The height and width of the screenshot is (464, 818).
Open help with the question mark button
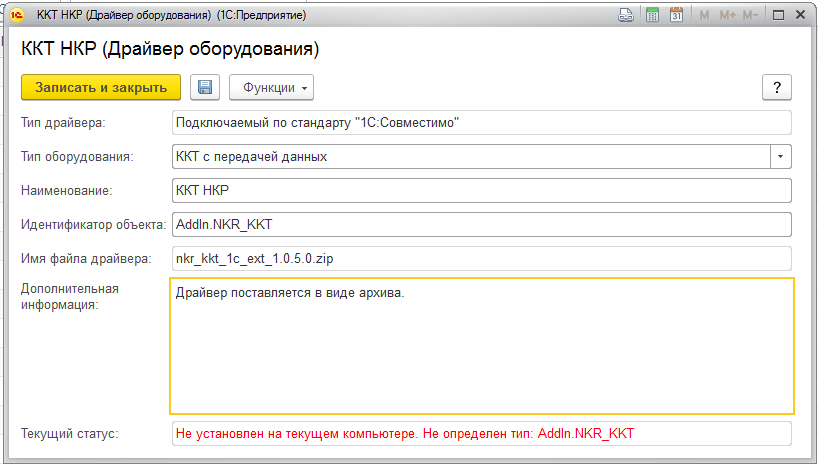(x=777, y=87)
